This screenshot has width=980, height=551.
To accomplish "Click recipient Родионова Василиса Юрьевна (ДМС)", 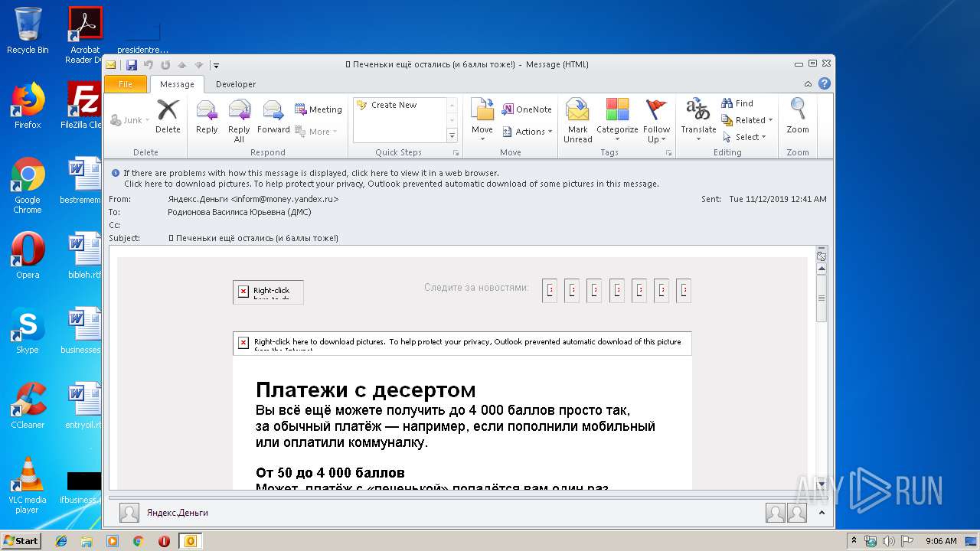I will (240, 212).
